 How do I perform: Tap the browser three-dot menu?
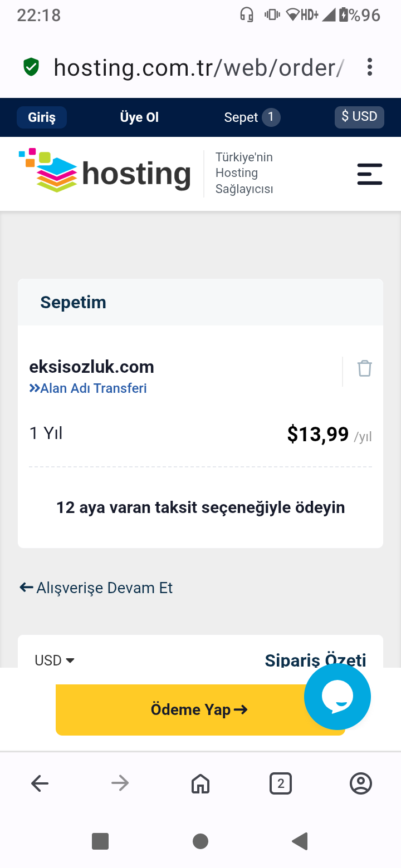pyautogui.click(x=370, y=68)
